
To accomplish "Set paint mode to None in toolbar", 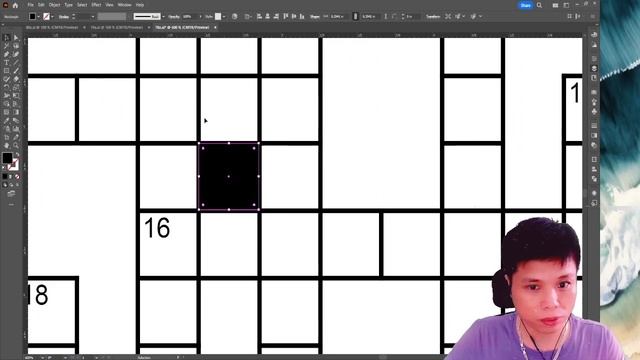I will click(x=17, y=176).
